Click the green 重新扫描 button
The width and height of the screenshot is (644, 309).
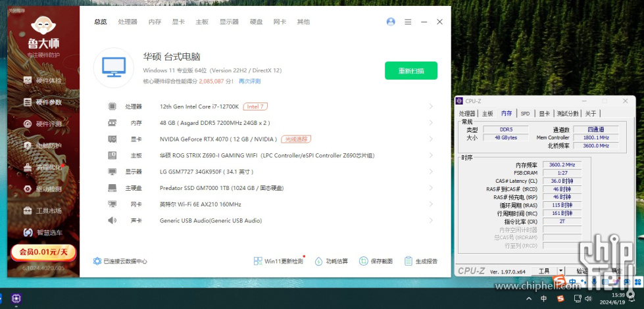point(411,70)
